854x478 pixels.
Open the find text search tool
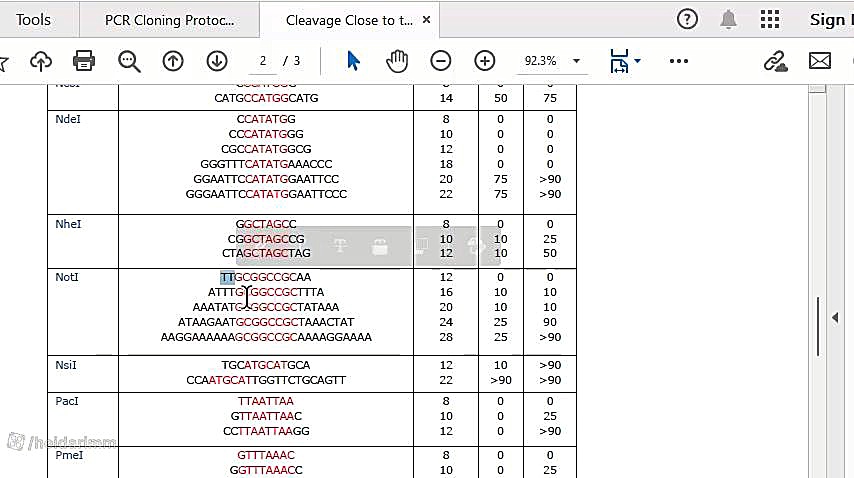pos(129,61)
